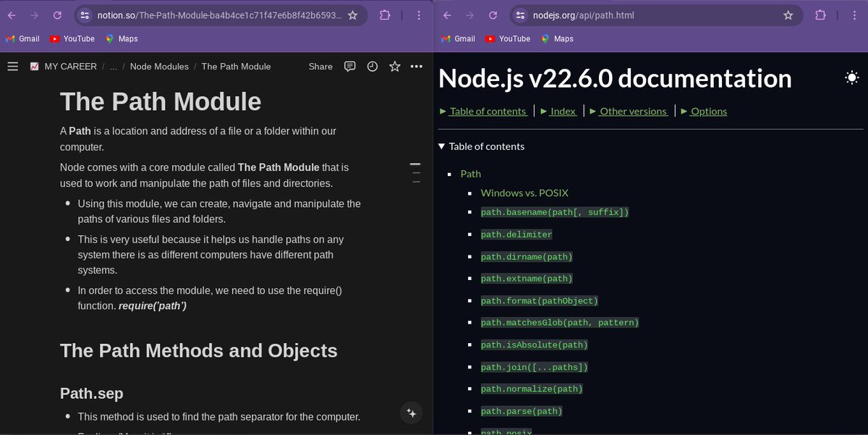Click the Path.sep heading in Notion
The height and width of the screenshot is (435, 868).
92,393
